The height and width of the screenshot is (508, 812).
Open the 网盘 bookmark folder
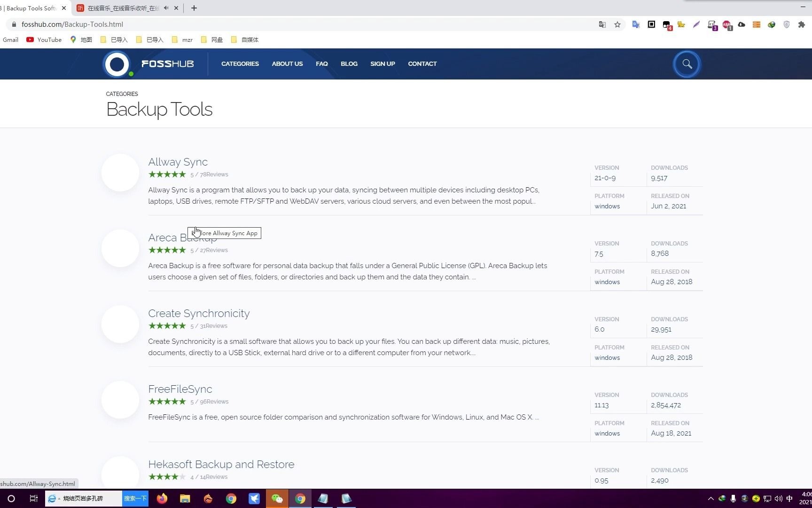(212, 40)
